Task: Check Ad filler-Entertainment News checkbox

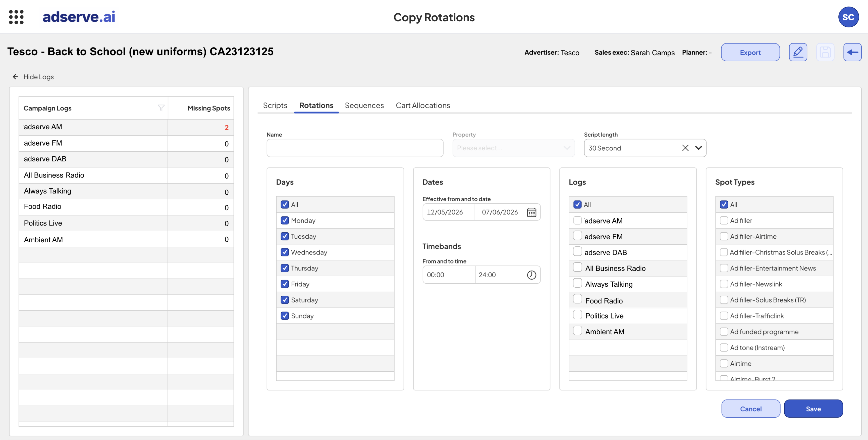Action: (x=723, y=268)
